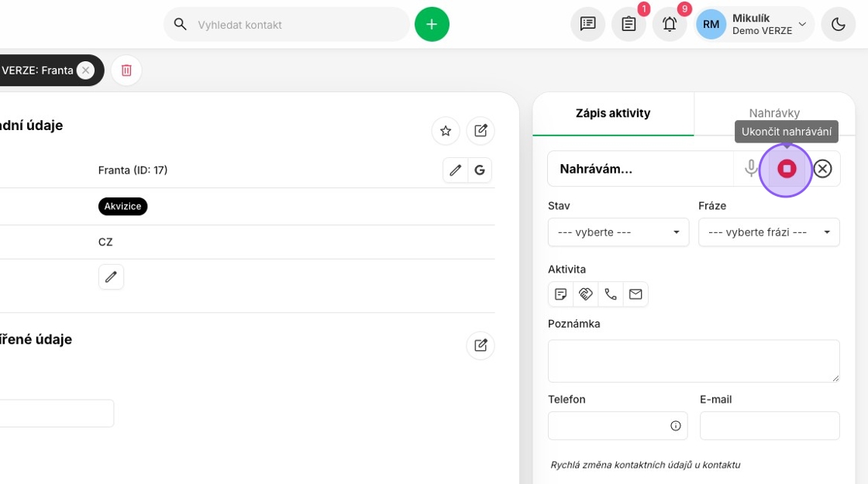Click into the Telefon input field

coord(618,426)
